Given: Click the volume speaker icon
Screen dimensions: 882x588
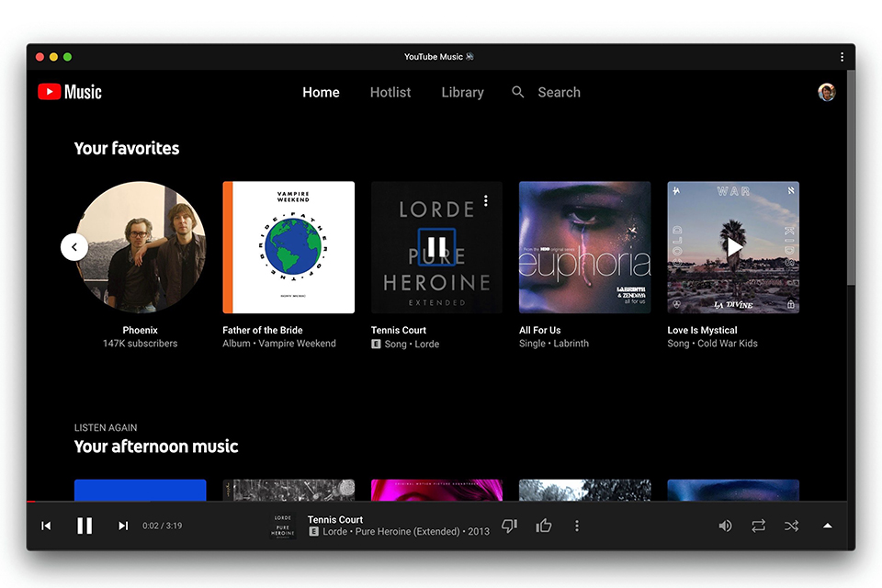Looking at the screenshot, I should coord(725,526).
